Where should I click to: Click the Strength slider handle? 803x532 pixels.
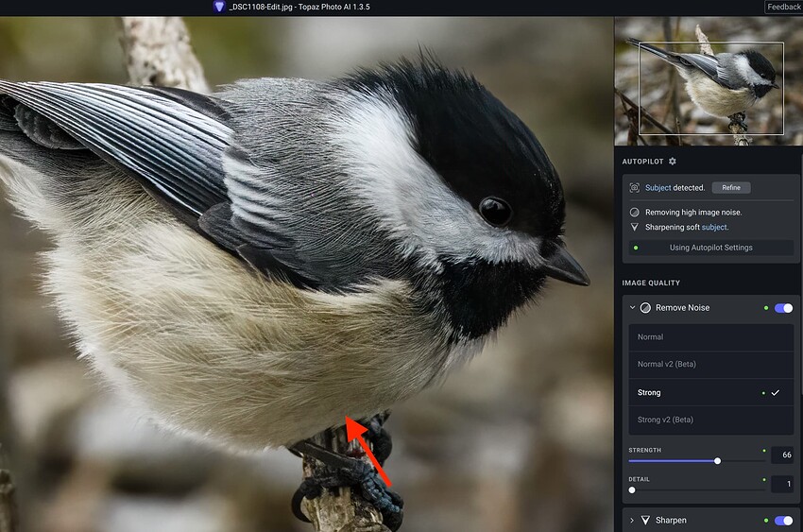click(718, 461)
